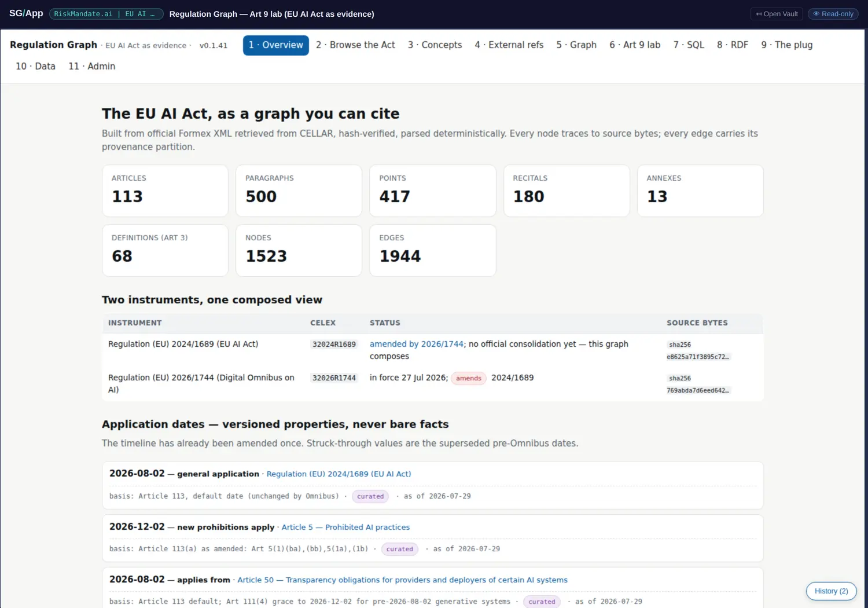Open the Regulation (EU) 2024/1689 (EU AI Act) link in the timeline
The width and height of the screenshot is (868, 608).
point(339,474)
